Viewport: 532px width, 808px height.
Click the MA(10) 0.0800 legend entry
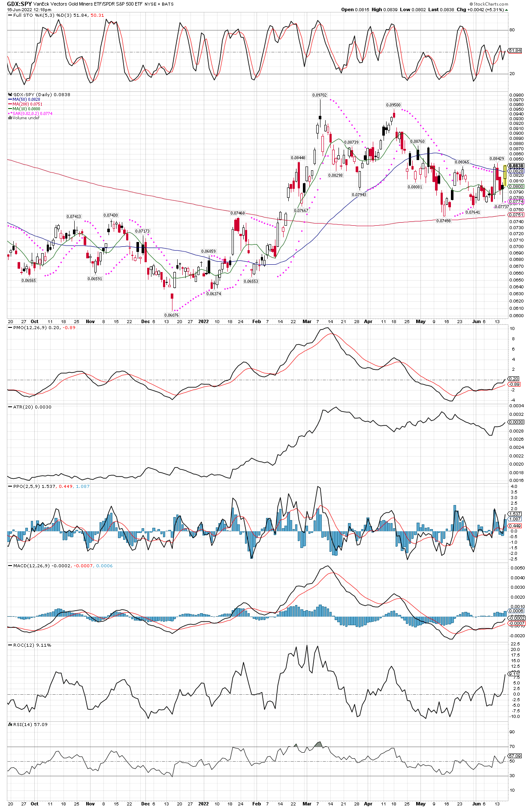click(26, 109)
